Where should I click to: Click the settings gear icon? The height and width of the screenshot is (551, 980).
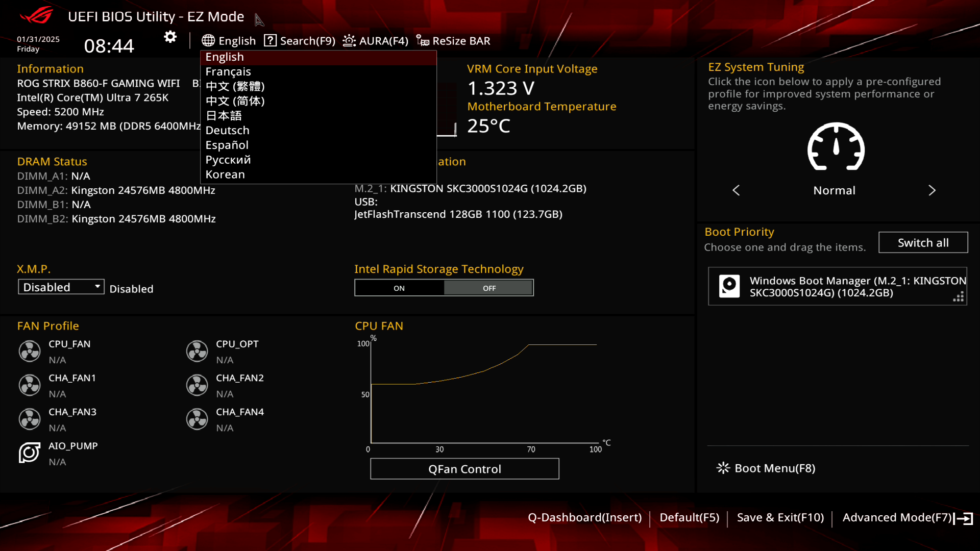tap(170, 37)
